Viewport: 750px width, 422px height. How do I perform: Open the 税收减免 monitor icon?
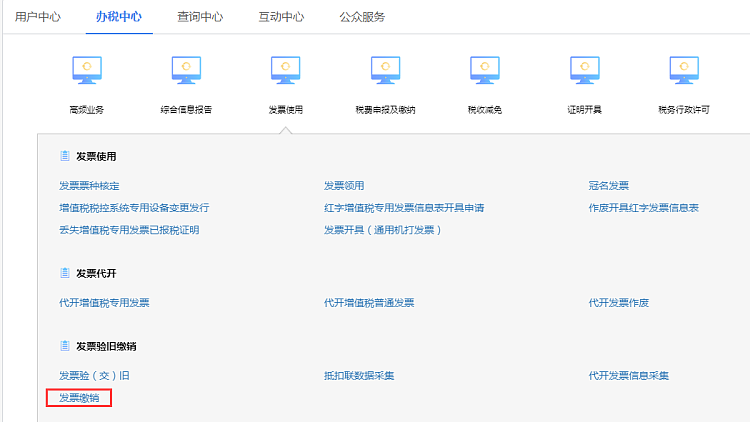485,70
